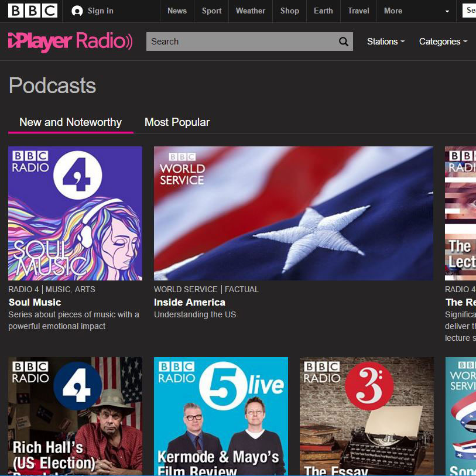Open Shop in BBC navigation

pos(290,11)
